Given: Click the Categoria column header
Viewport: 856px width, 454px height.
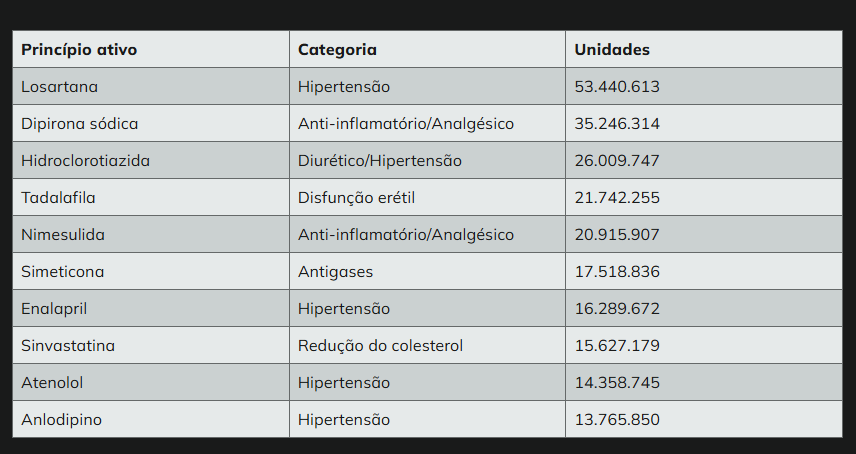Looking at the screenshot, I should tap(427, 49).
